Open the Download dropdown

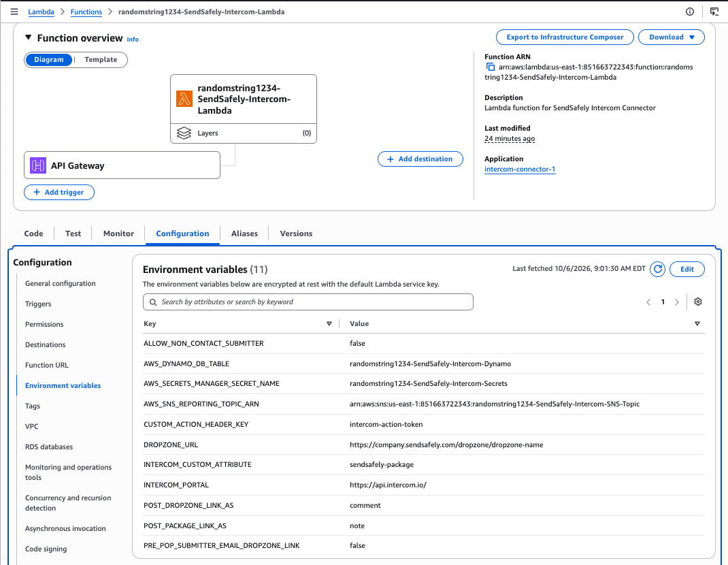[x=672, y=37]
